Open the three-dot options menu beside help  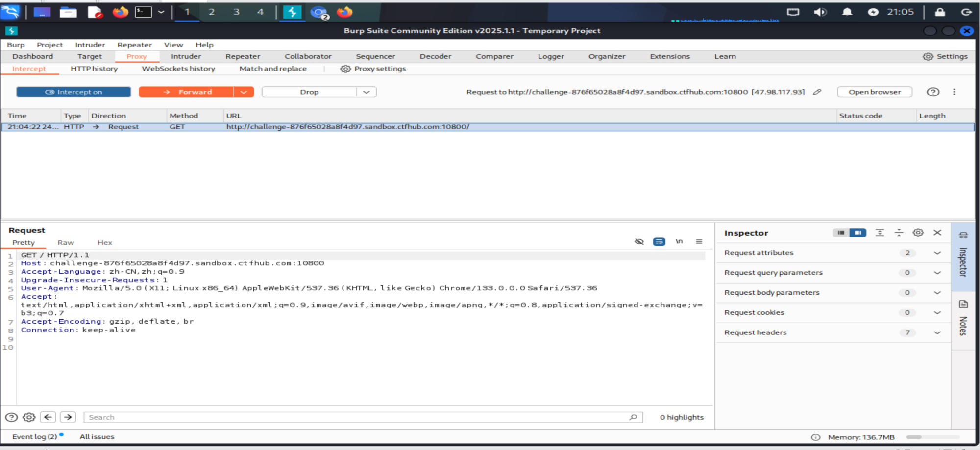click(x=954, y=92)
